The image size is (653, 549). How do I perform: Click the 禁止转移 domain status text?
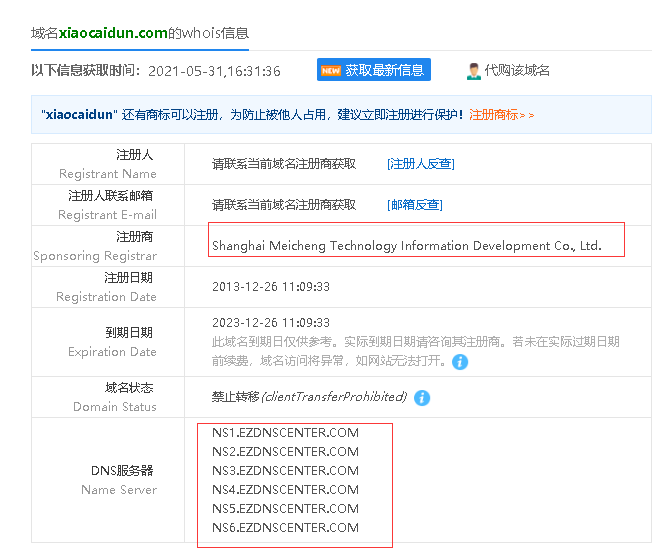(x=235, y=397)
